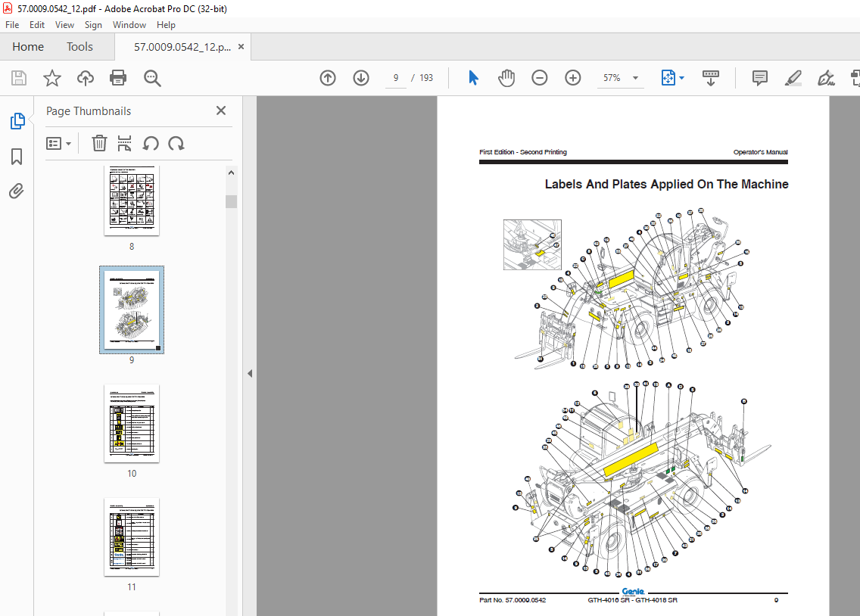Open the Attachments pane
The width and height of the screenshot is (860, 616).
tap(17, 191)
